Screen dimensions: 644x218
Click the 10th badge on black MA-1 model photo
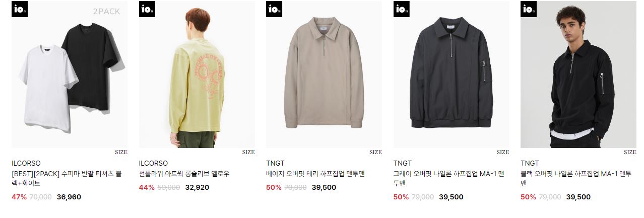[529, 9]
